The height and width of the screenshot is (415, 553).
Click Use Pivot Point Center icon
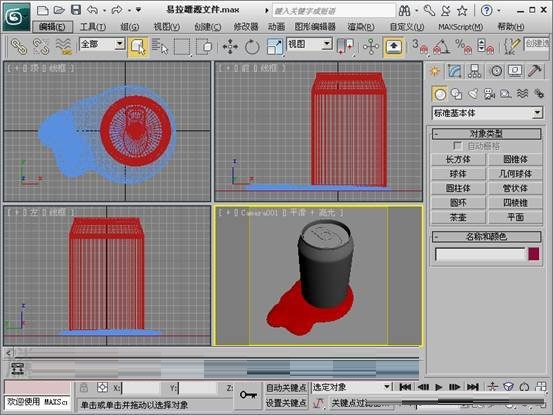click(x=345, y=47)
